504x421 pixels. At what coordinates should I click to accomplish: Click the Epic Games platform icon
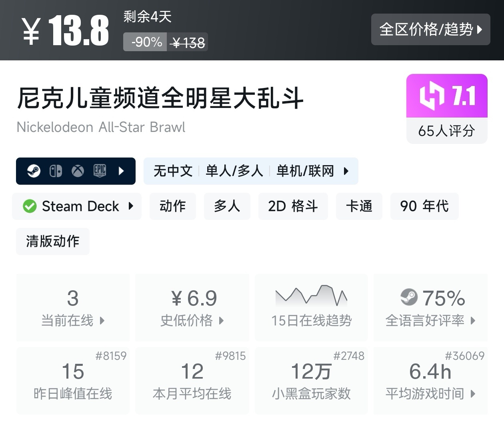pyautogui.click(x=100, y=171)
